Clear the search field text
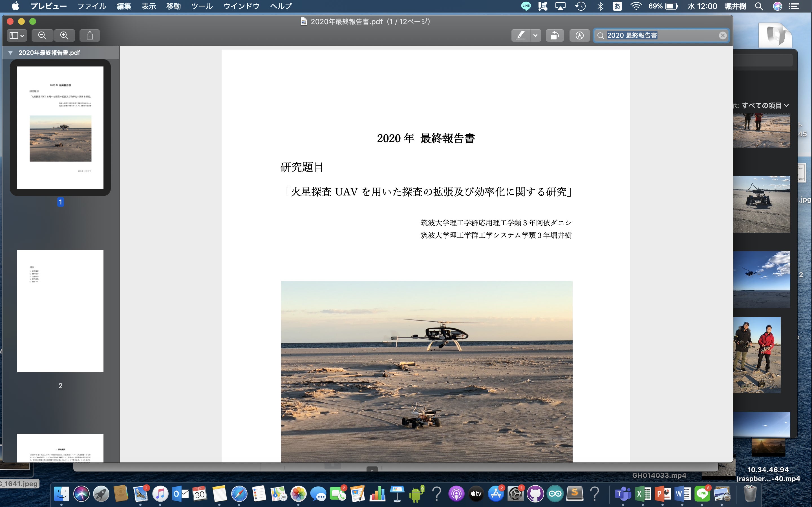812x507 pixels. click(x=722, y=35)
